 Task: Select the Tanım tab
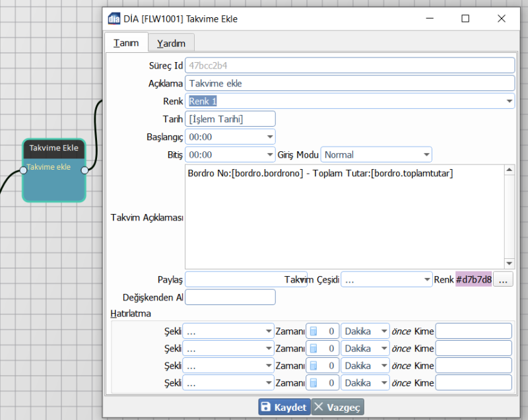[126, 43]
